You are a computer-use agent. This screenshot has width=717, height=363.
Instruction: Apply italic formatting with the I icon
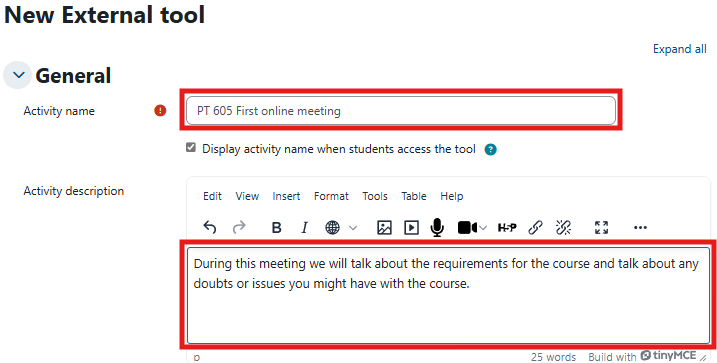tap(304, 227)
